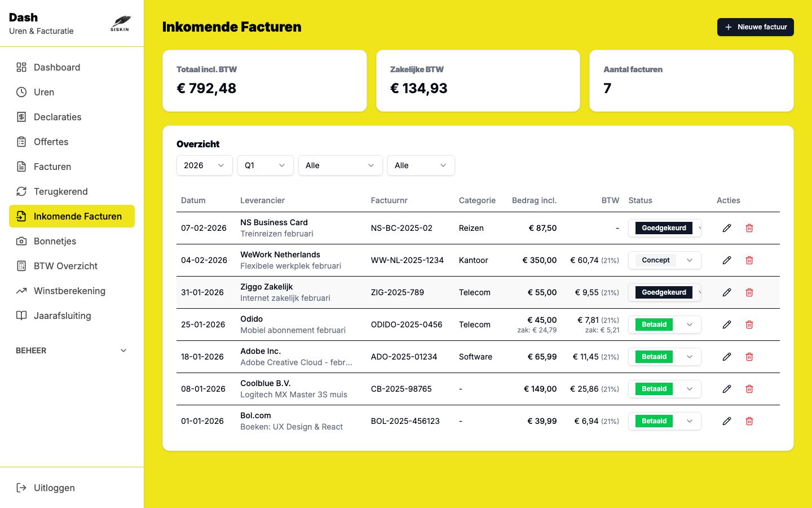
Task: Click the trash icon for Bol.com invoice
Action: (x=749, y=421)
